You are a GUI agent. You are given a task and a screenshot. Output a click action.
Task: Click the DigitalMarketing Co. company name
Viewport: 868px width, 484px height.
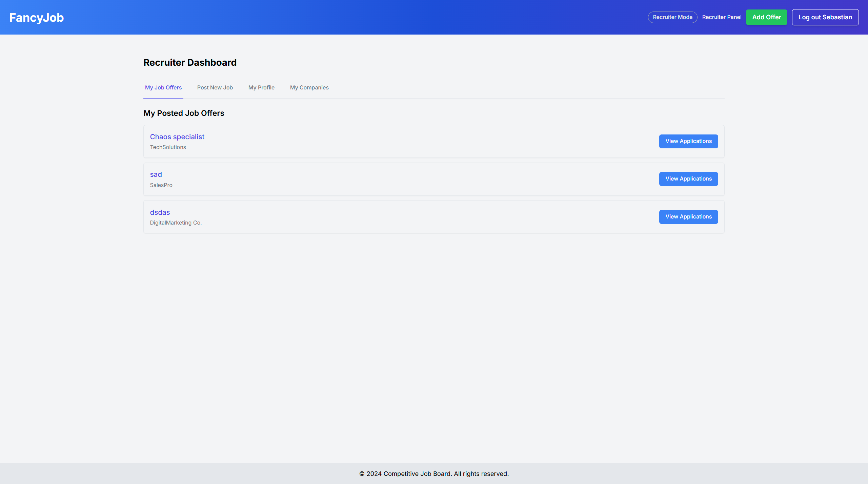tap(176, 223)
